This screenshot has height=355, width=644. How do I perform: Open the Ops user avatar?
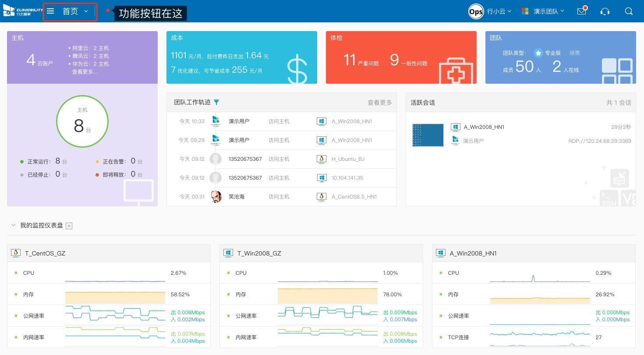[x=476, y=12]
